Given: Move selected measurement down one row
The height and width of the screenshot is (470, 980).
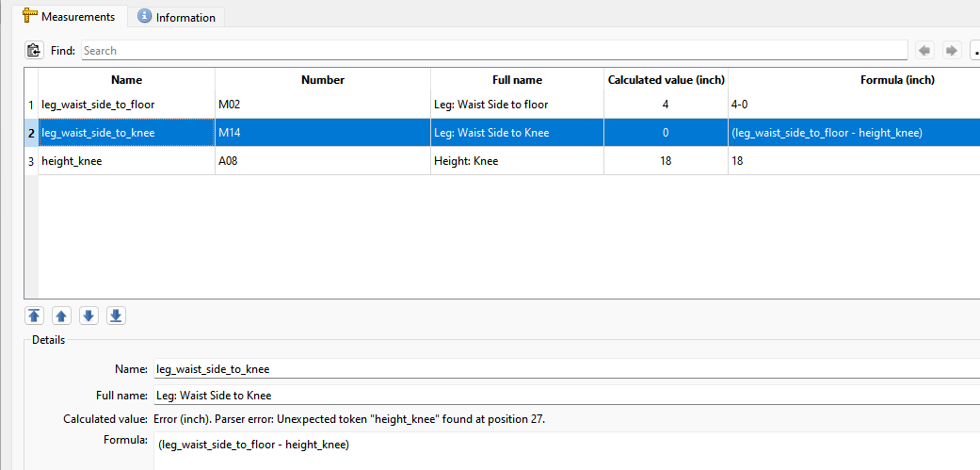Looking at the screenshot, I should 88,316.
